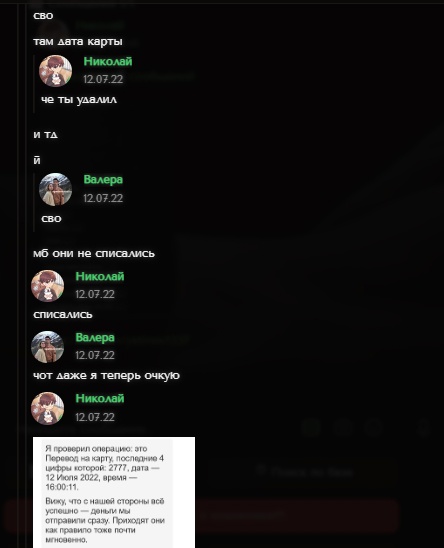The image size is (444, 548).
Task: Jump to the quoted message 'че ты удалил'
Action: click(79, 100)
